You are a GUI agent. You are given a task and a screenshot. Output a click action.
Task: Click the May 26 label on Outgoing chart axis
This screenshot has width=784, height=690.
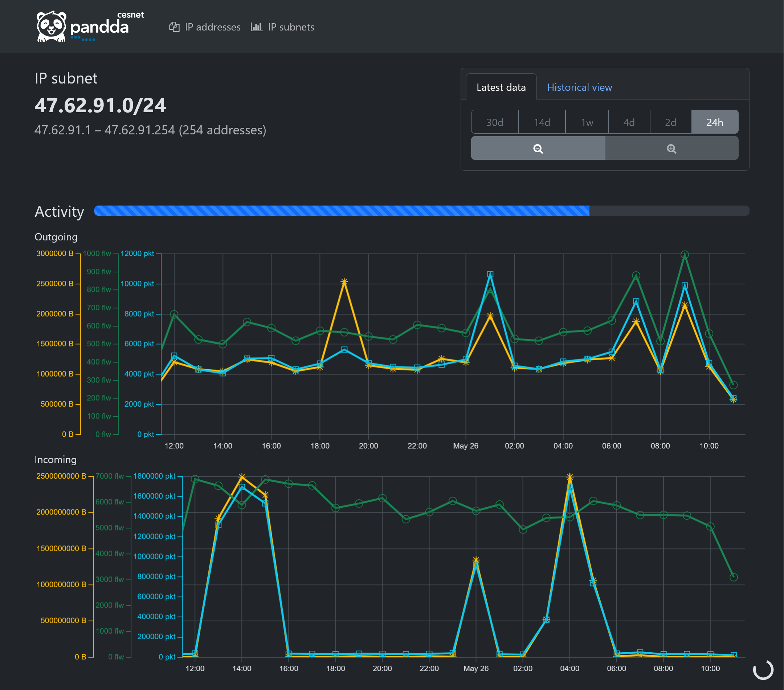click(x=466, y=446)
